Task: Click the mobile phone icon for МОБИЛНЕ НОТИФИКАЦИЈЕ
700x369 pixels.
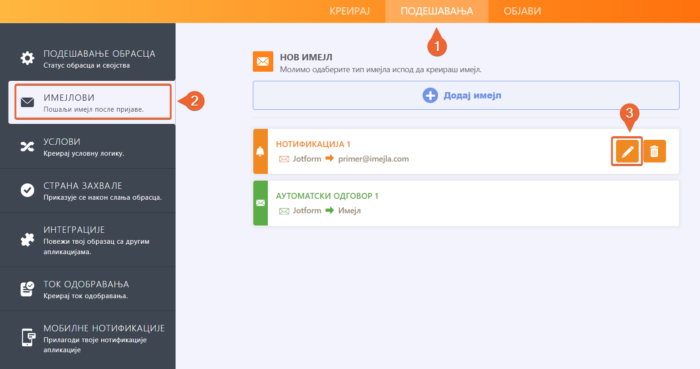Action: pyautogui.click(x=28, y=337)
